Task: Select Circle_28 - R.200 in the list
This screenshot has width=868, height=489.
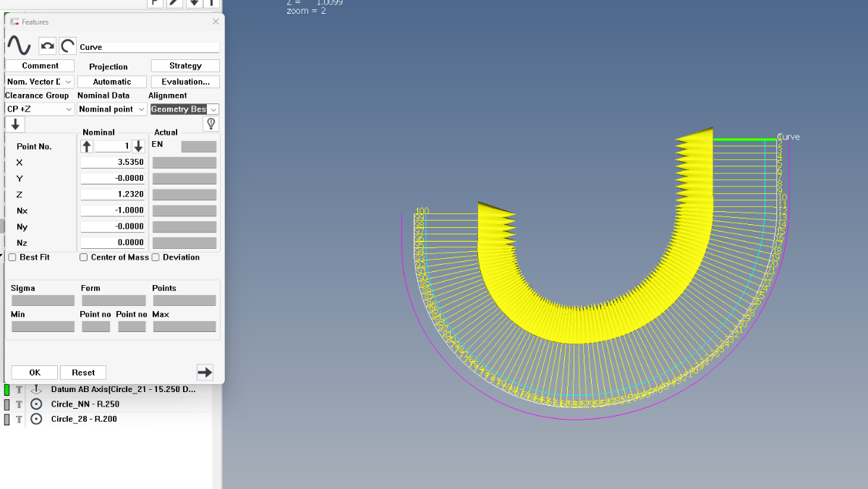Action: [84, 419]
